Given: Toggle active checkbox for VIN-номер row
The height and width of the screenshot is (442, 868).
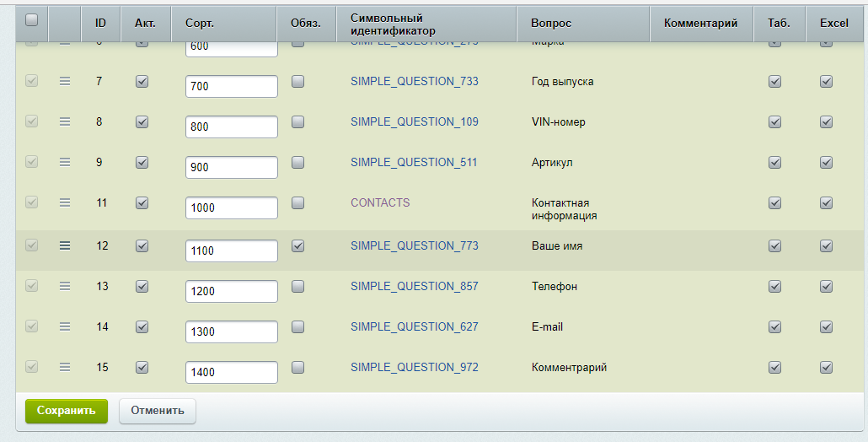Looking at the screenshot, I should click(142, 122).
